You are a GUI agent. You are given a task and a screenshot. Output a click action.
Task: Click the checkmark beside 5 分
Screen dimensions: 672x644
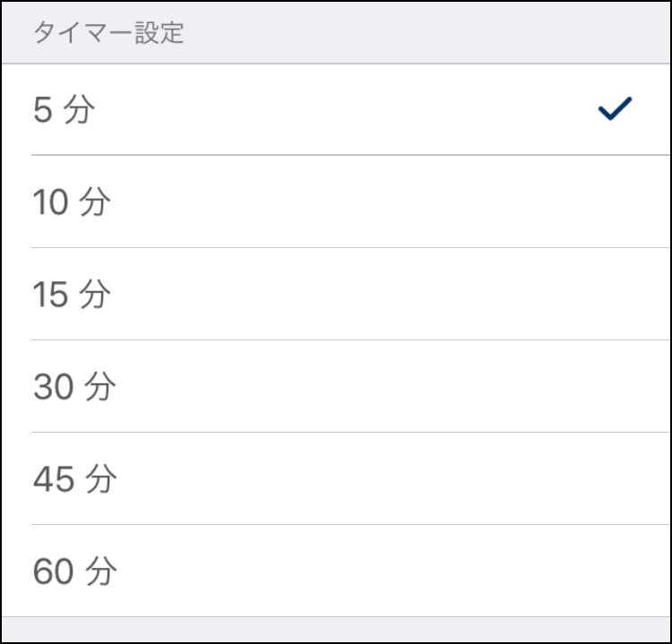point(615,109)
